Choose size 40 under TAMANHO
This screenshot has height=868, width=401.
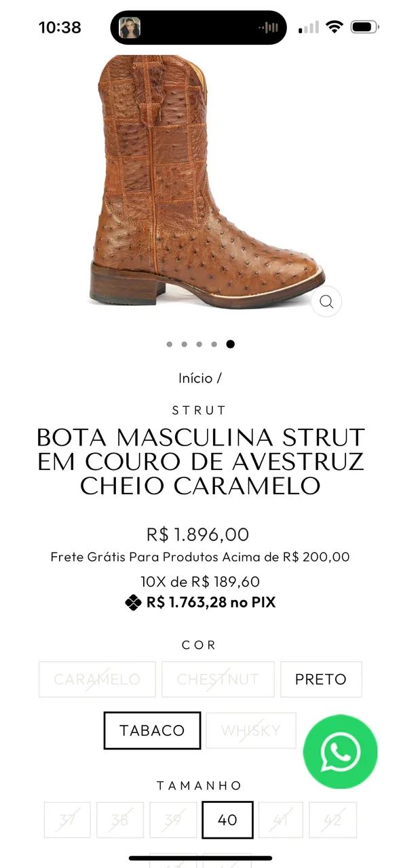point(227,820)
